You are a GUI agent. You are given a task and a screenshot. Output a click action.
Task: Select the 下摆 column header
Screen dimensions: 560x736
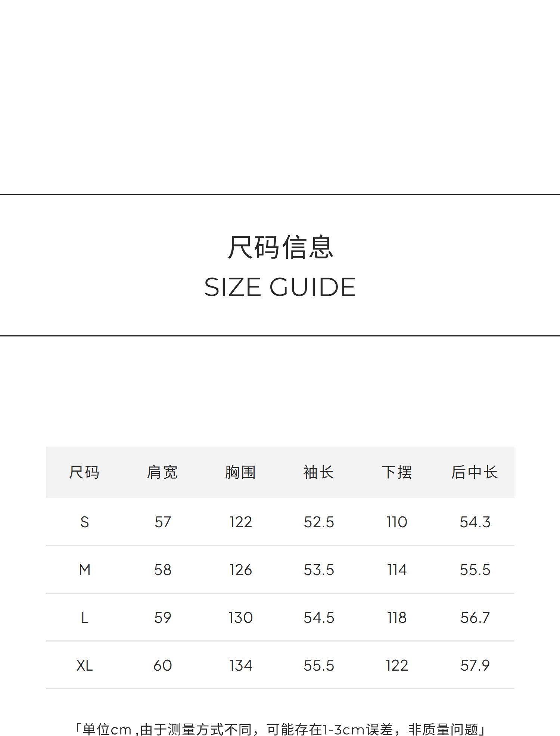(397, 472)
